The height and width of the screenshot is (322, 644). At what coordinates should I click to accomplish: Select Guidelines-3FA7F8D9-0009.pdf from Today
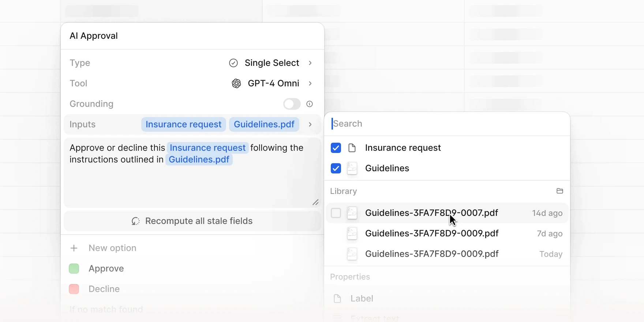coord(447,254)
